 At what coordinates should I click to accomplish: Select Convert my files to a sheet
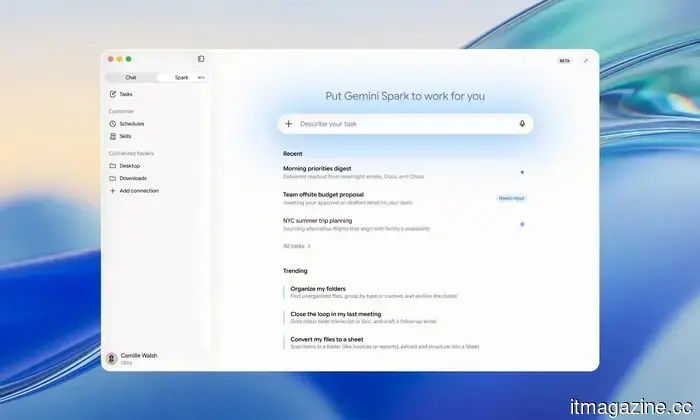[x=384, y=343]
